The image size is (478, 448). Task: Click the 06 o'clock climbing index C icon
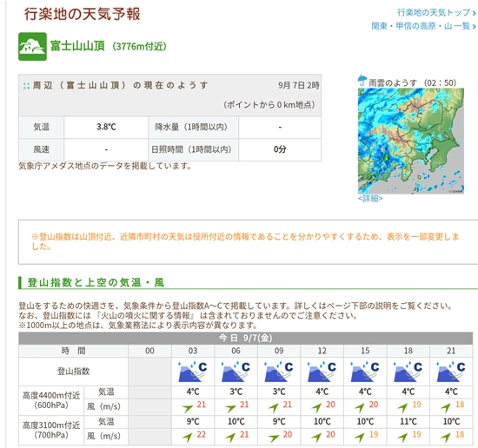pyautogui.click(x=236, y=372)
